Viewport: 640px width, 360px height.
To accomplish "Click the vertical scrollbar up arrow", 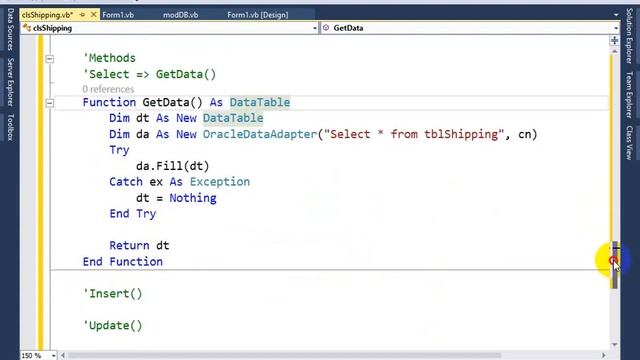I will pos(614,51).
